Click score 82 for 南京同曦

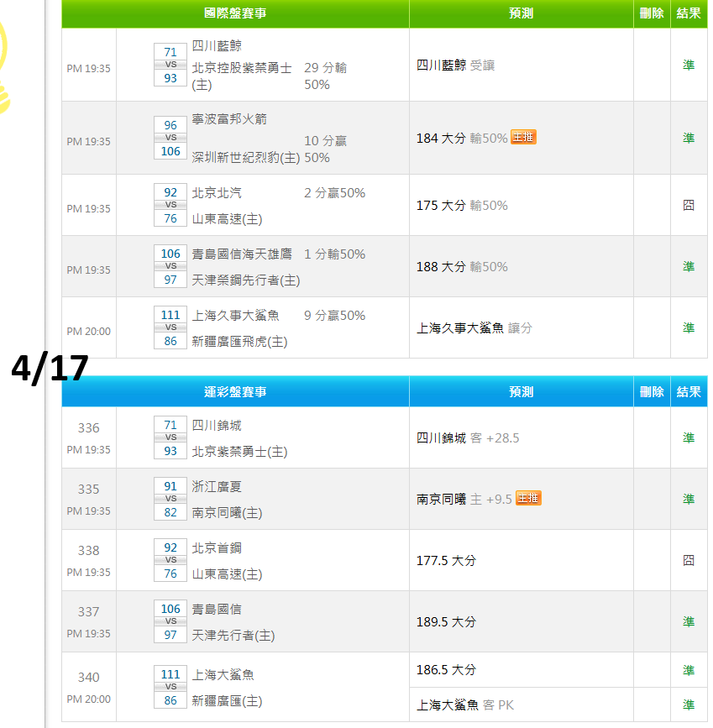coord(170,512)
